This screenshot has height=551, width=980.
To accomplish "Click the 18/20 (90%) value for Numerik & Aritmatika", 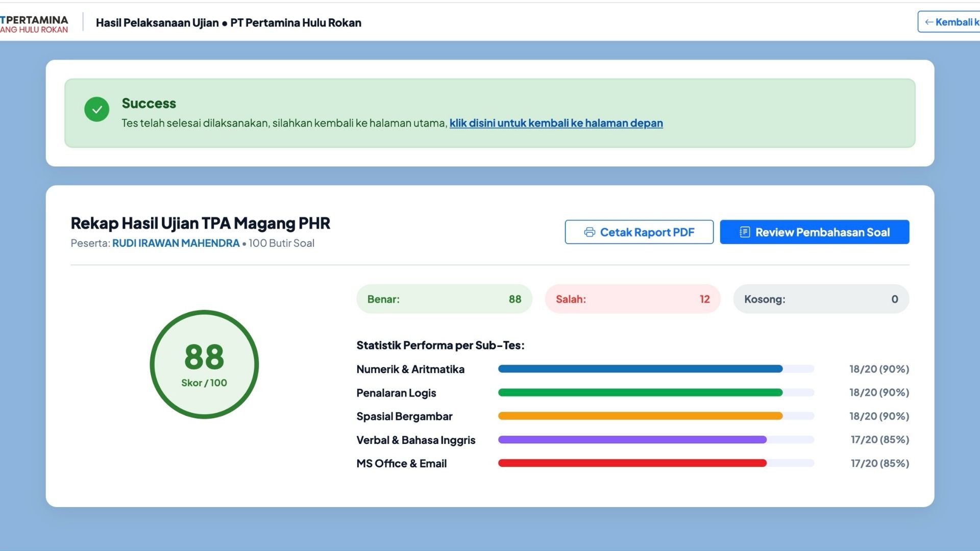I will [x=879, y=369].
